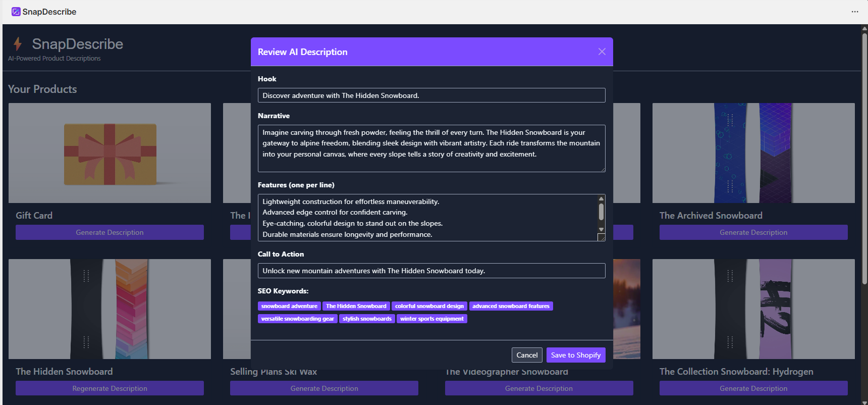Click the 'colorful snowboard design' keyword chip

[x=429, y=306]
